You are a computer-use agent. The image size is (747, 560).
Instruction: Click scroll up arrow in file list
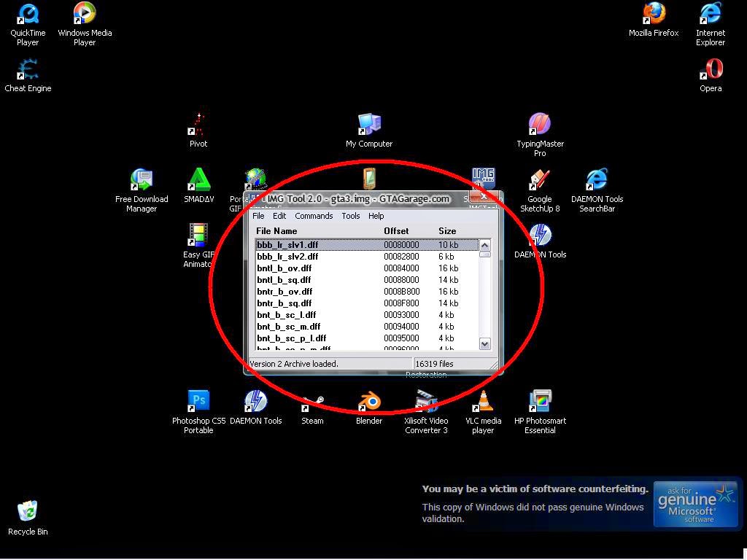[485, 245]
